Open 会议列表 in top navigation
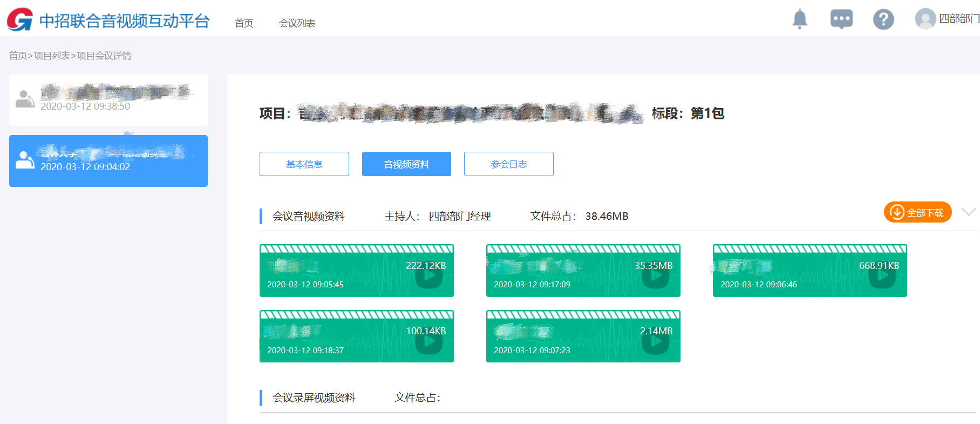The width and height of the screenshot is (980, 424). [297, 23]
